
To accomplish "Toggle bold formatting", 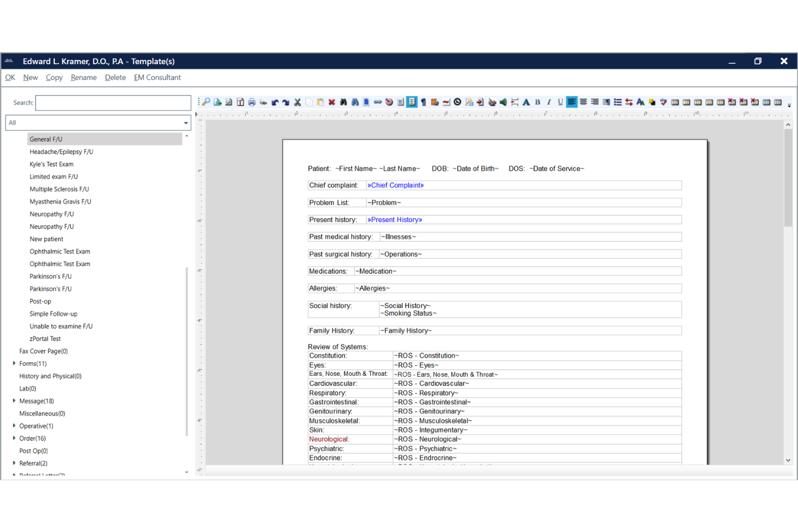I will pyautogui.click(x=538, y=101).
